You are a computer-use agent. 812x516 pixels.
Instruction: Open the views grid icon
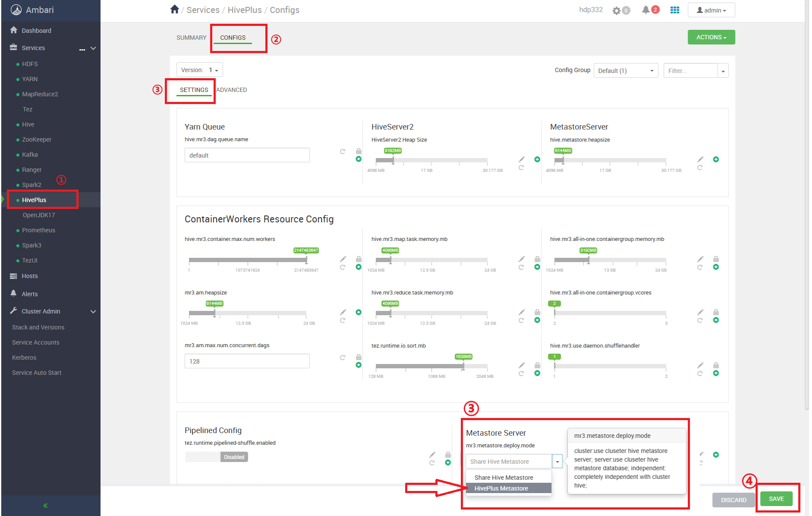click(x=675, y=10)
